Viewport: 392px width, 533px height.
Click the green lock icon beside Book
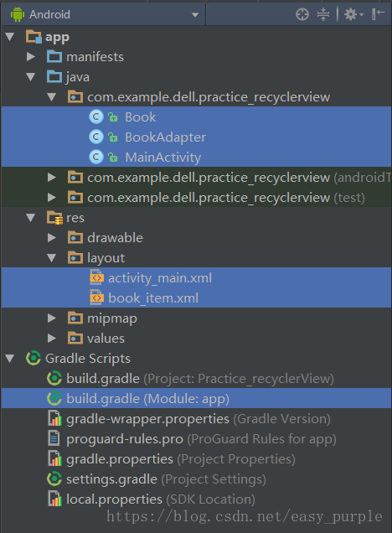[x=113, y=117]
